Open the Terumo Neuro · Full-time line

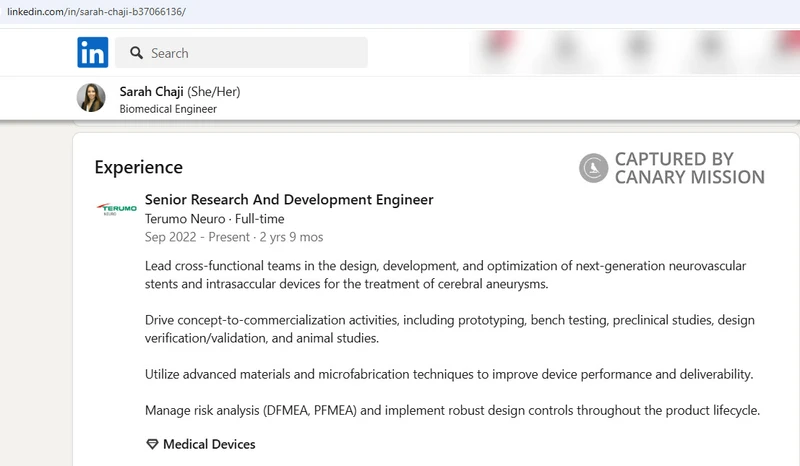click(214, 219)
